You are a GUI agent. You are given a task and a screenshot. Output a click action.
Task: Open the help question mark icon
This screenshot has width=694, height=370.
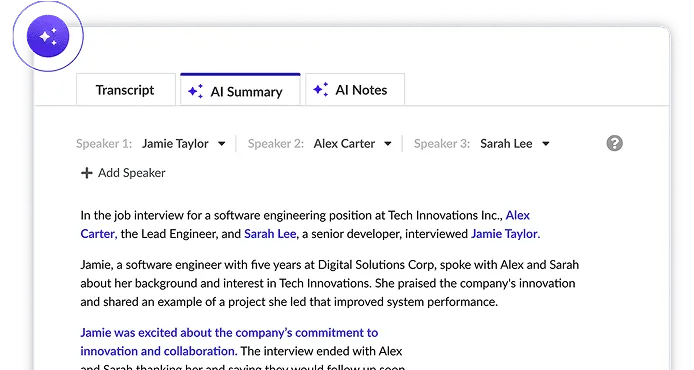[614, 143]
